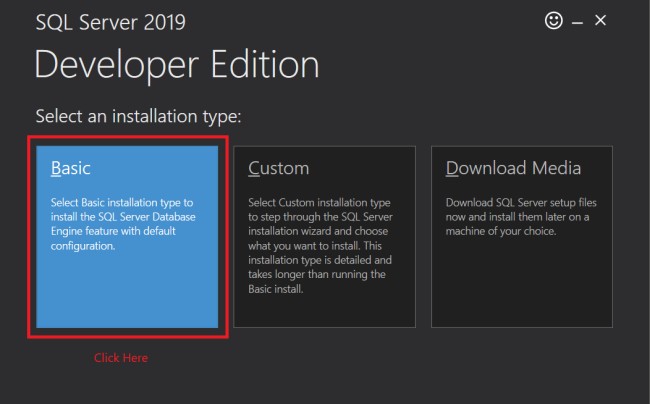The height and width of the screenshot is (404, 650).
Task: Minimize the SQL Server installer window
Action: 577,22
